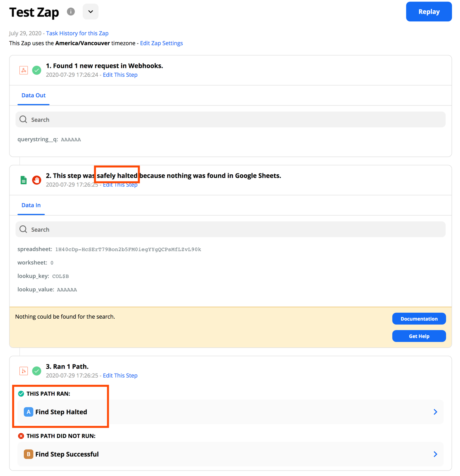
Task: Click the Get Help button
Action: 419,336
